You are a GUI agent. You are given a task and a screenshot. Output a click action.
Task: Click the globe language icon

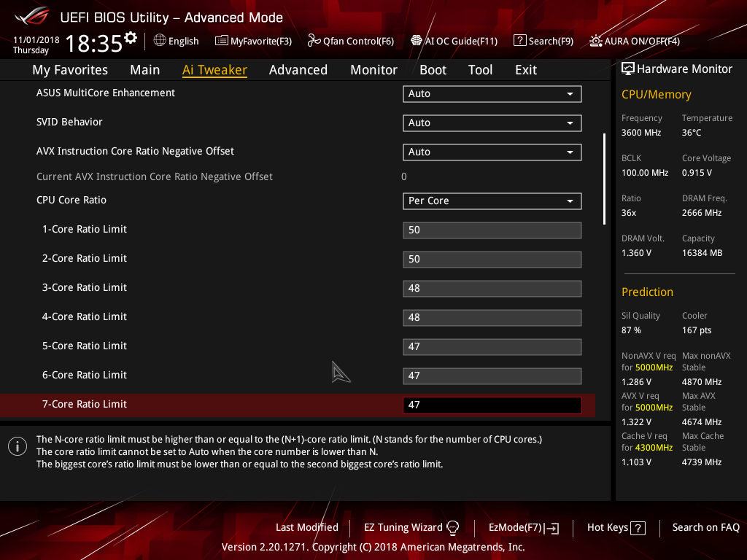[x=160, y=41]
